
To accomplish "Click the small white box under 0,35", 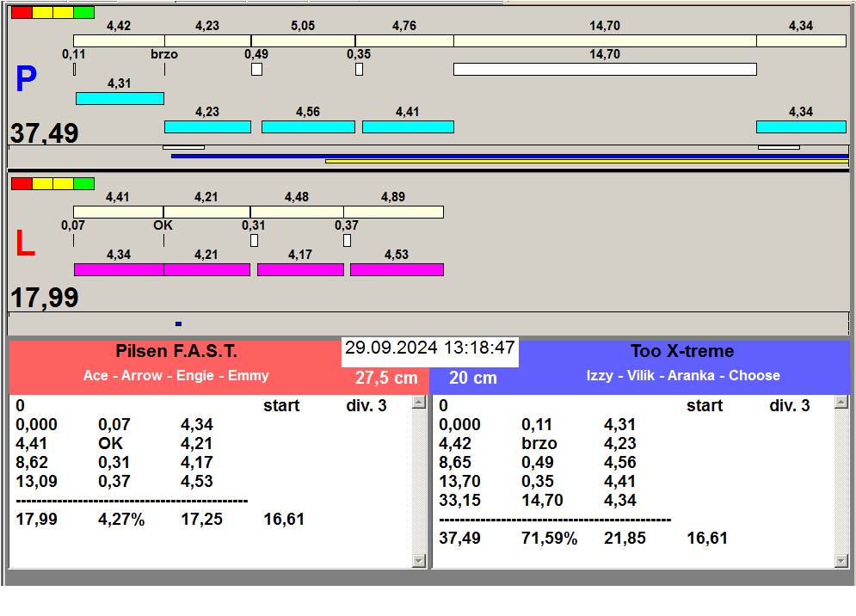I will tap(360, 70).
